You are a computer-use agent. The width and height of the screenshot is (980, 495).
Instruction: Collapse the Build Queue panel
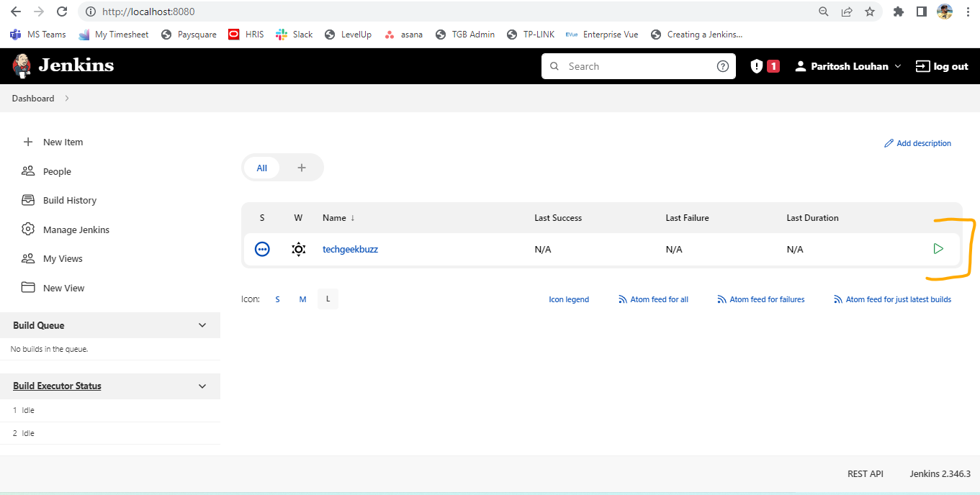pyautogui.click(x=202, y=325)
